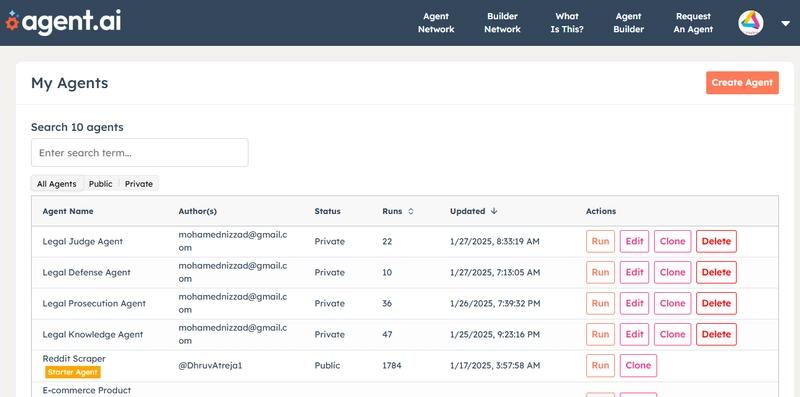Switch to the Private filter tab
800x397 pixels.
pyautogui.click(x=139, y=184)
